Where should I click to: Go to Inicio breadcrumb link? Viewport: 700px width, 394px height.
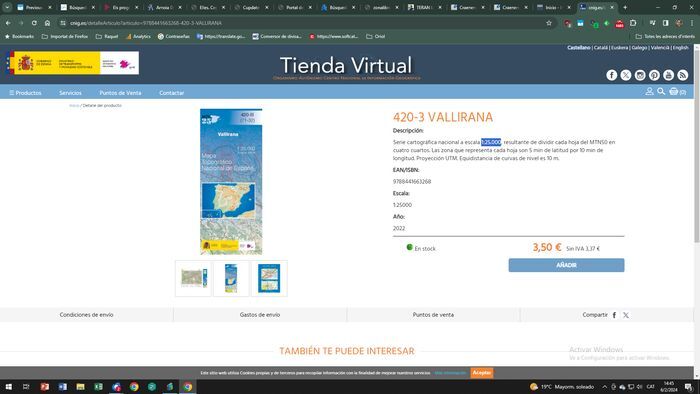tap(74, 105)
